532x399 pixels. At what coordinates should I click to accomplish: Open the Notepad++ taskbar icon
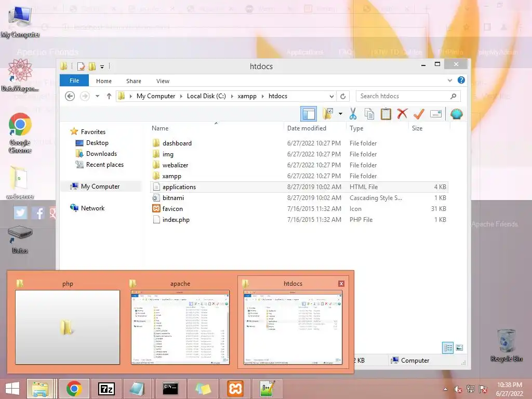click(267, 389)
